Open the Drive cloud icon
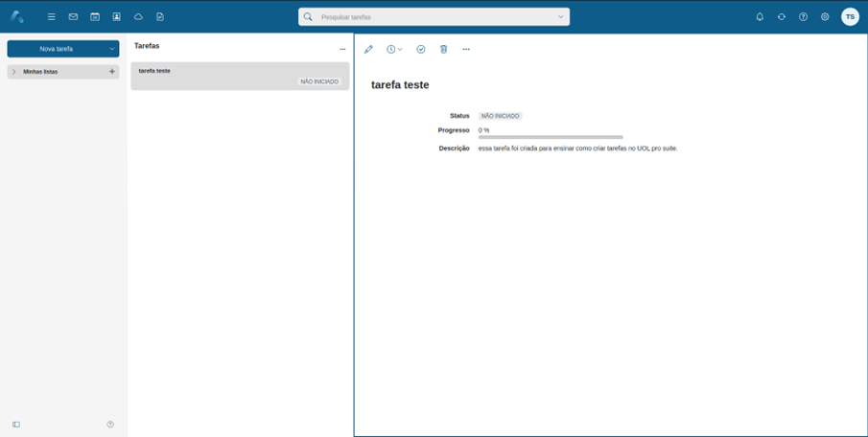This screenshot has height=437, width=868. pyautogui.click(x=138, y=17)
